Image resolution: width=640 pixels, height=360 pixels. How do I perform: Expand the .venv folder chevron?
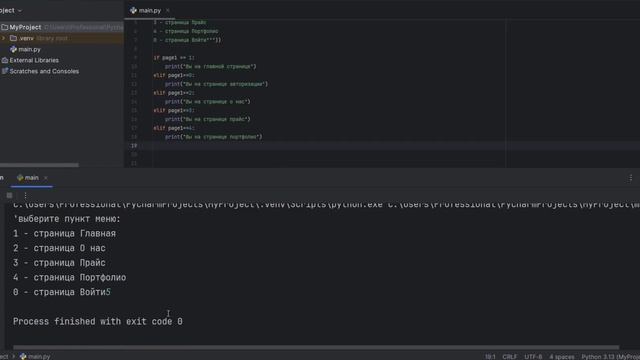pos(4,38)
